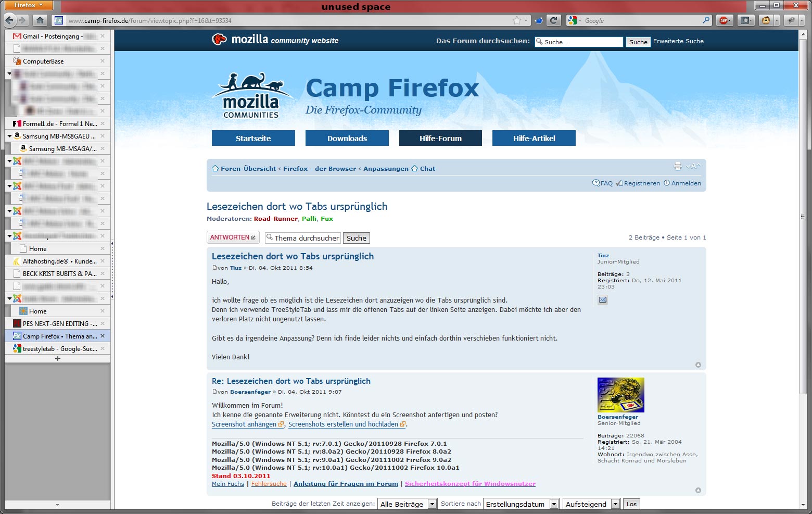The height and width of the screenshot is (514, 812).
Task: Open the Erstellungsdatum sort dropdown
Action: (522, 504)
